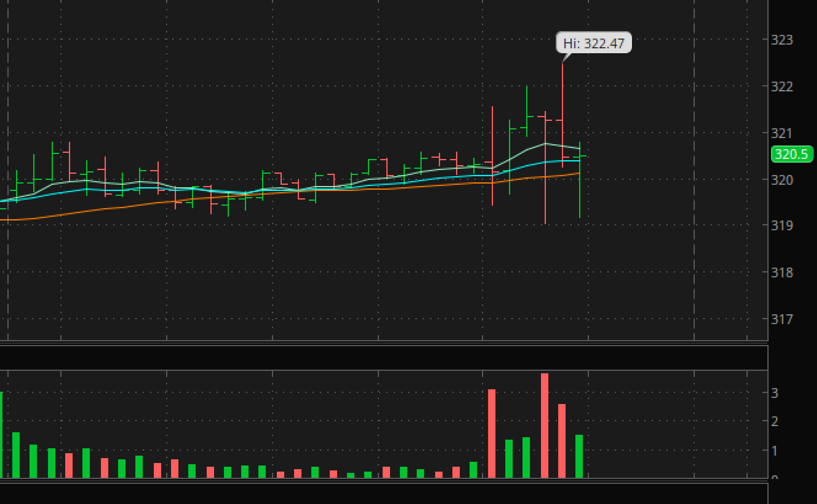This screenshot has height=504, width=817.
Task: Click the Hi: 322.47 price bubble
Action: tap(593, 43)
